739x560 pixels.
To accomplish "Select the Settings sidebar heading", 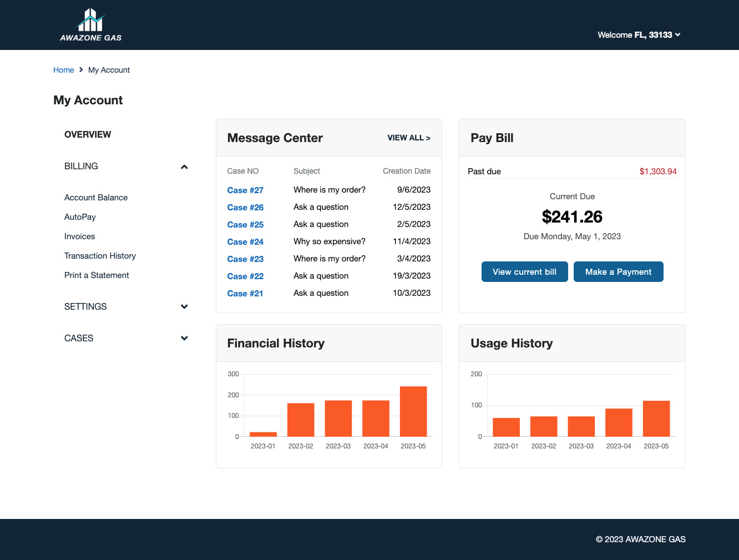I will (85, 306).
